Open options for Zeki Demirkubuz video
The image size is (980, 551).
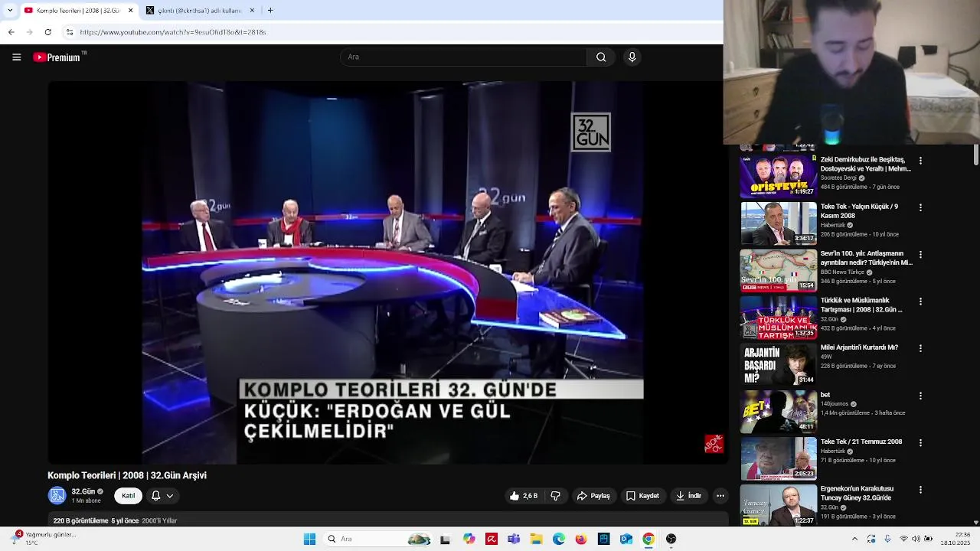920,161
